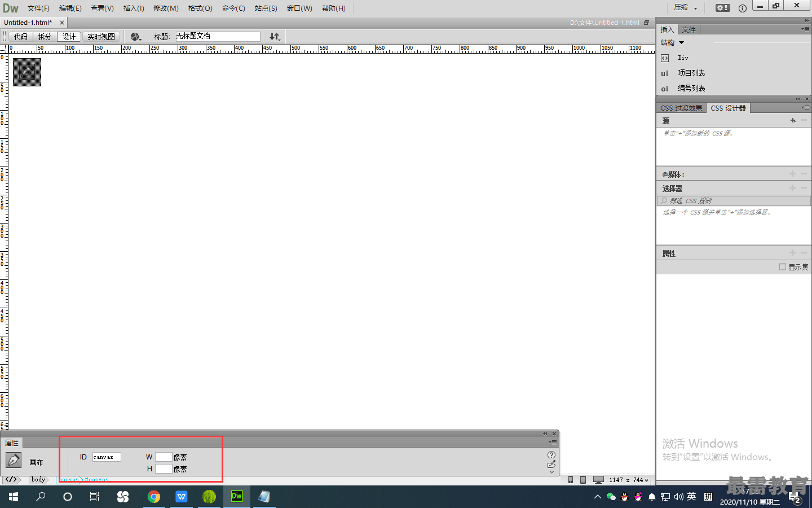The image size is (812, 508).
Task: Select the body tag in tag selector
Action: tap(38, 480)
